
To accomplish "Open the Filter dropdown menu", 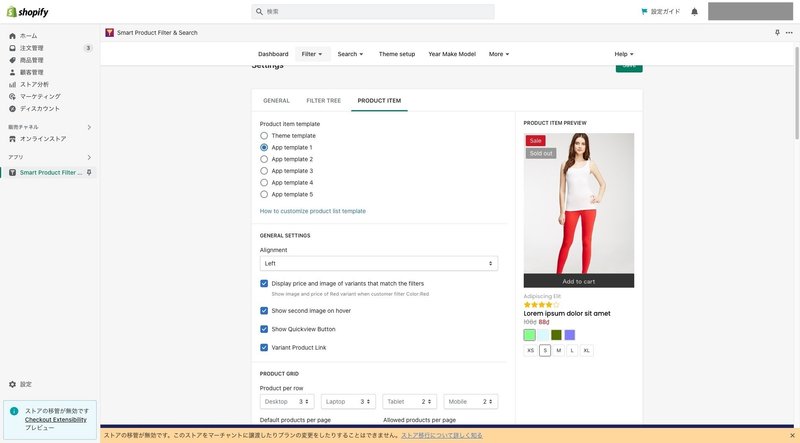I will point(312,54).
